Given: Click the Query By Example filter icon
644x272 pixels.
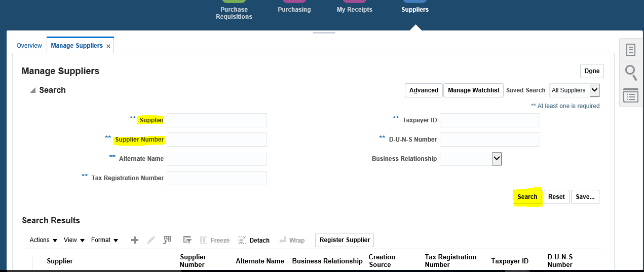Looking at the screenshot, I should click(x=187, y=240).
